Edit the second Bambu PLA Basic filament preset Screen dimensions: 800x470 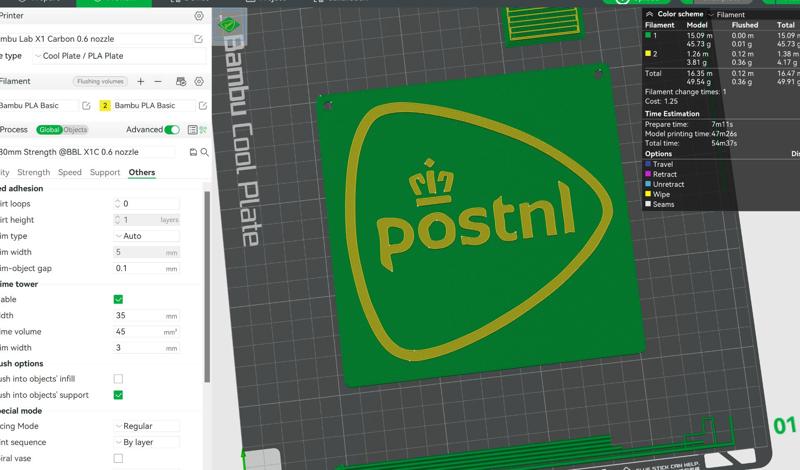203,106
